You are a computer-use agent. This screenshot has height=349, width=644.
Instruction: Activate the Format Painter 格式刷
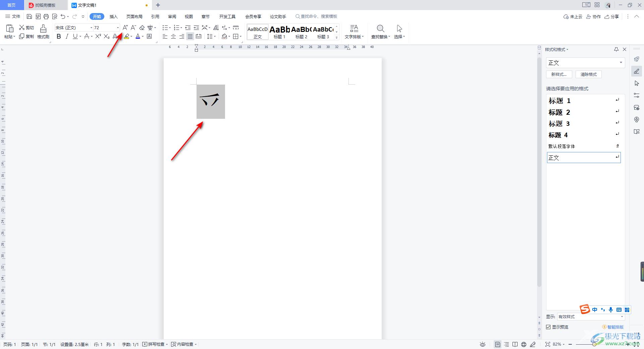(43, 32)
